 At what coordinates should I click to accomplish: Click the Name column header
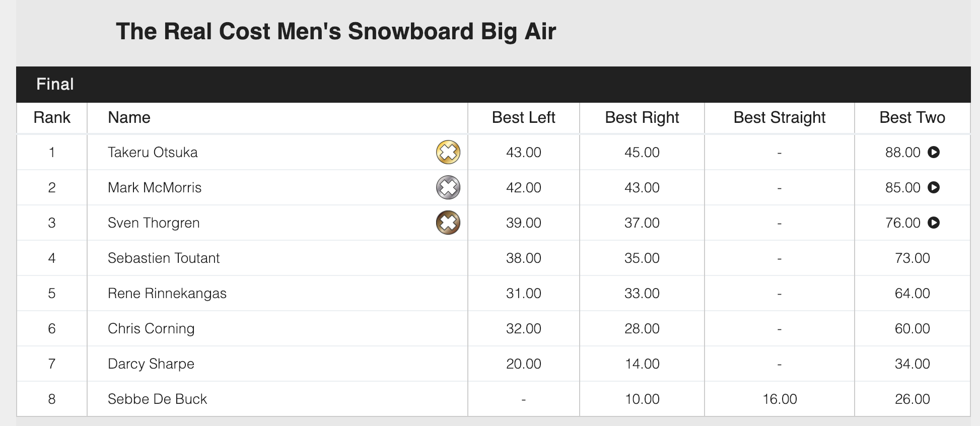[x=129, y=117]
